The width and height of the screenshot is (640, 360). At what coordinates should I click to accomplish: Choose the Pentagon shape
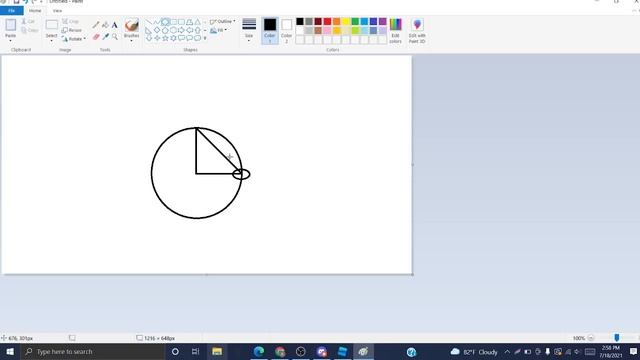coord(165,30)
